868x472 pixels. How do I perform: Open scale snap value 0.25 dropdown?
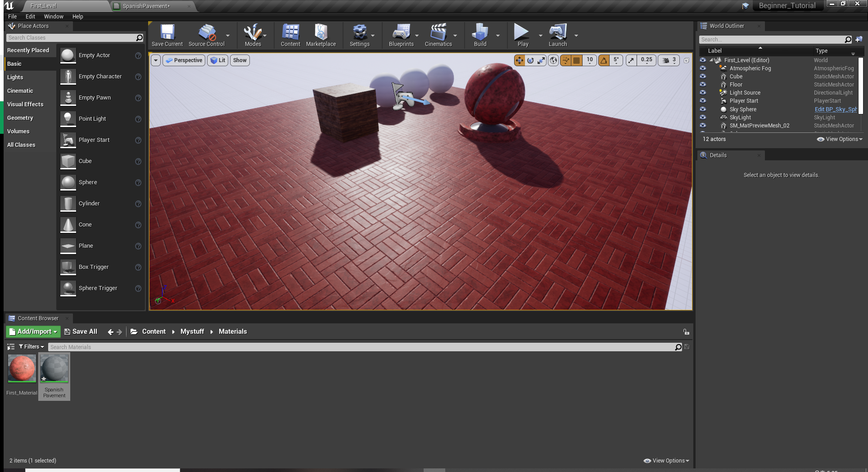pos(646,60)
